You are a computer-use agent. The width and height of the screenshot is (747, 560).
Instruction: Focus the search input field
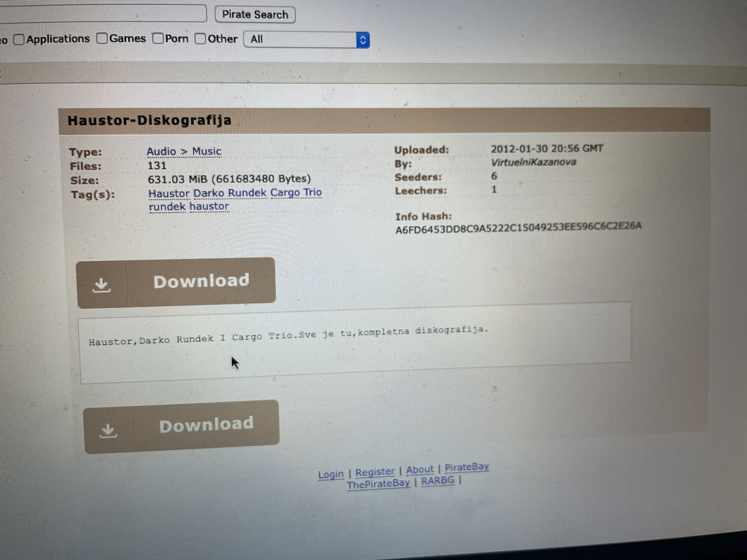pyautogui.click(x=103, y=13)
